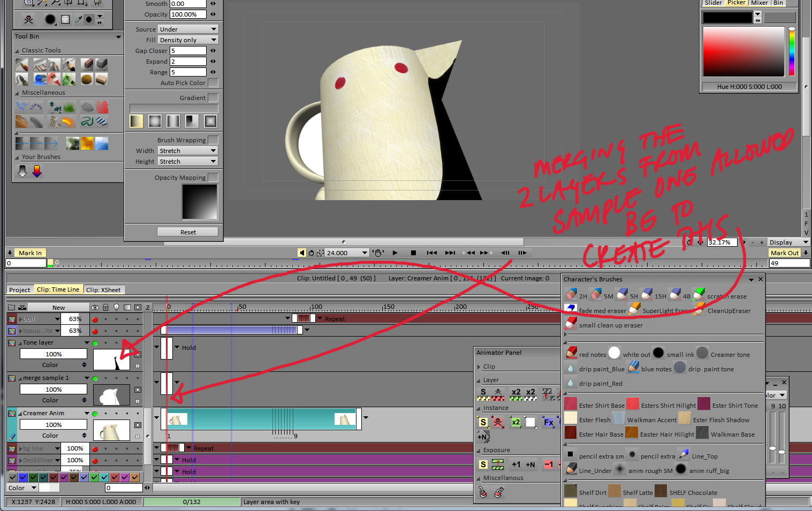This screenshot has height=511, width=812.
Task: Select the 5M eraser brush
Action: coord(596,294)
